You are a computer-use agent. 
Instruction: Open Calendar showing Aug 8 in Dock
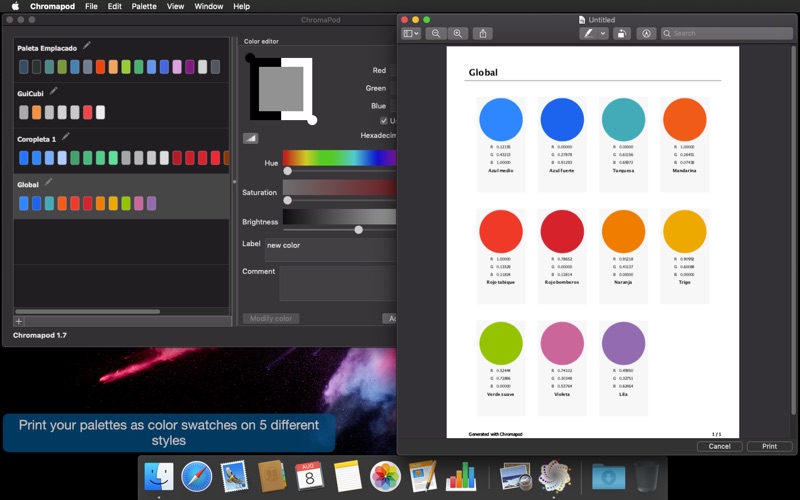[x=310, y=477]
